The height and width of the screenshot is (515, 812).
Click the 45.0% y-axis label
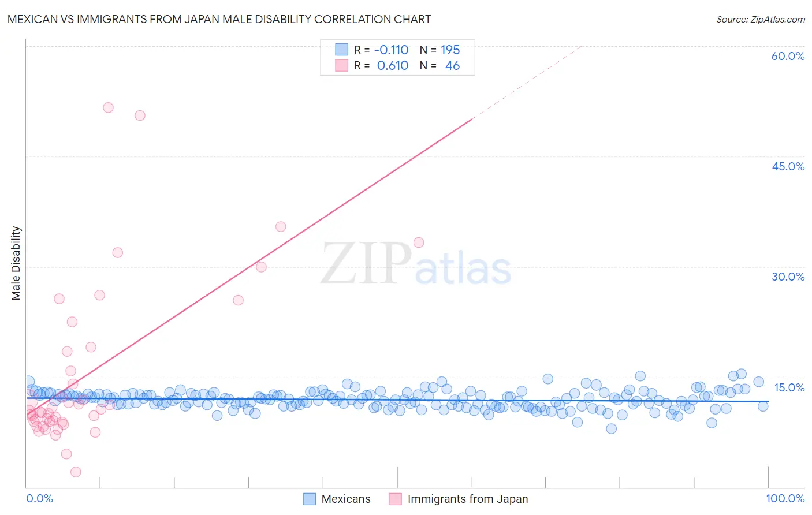(788, 166)
